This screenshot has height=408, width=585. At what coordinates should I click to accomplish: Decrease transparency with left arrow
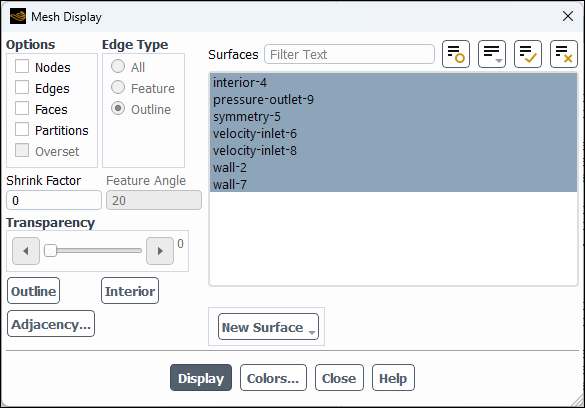tap(26, 251)
